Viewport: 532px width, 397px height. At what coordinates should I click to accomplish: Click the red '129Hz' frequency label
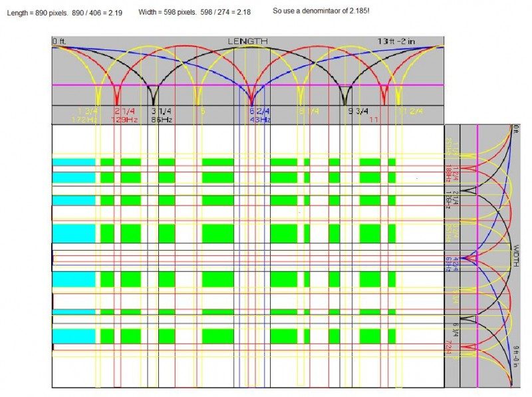[124, 120]
